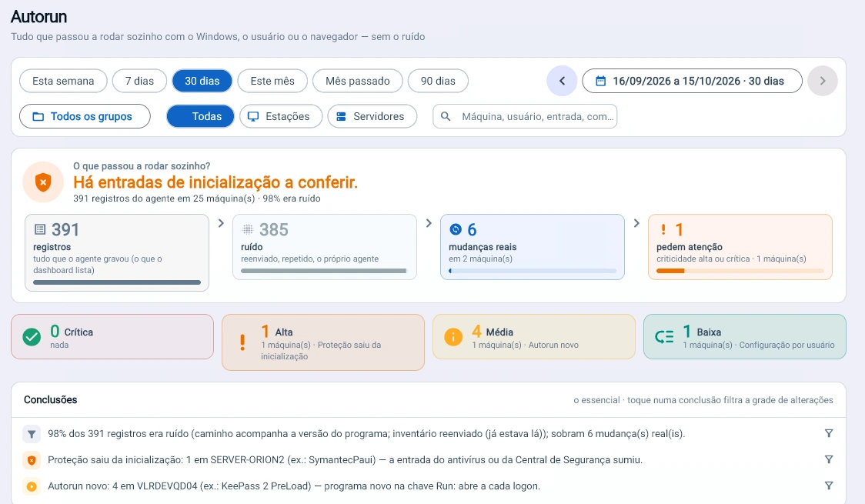This screenshot has height=504, width=865.
Task: Click the list icon next to 391
Action: click(x=40, y=229)
